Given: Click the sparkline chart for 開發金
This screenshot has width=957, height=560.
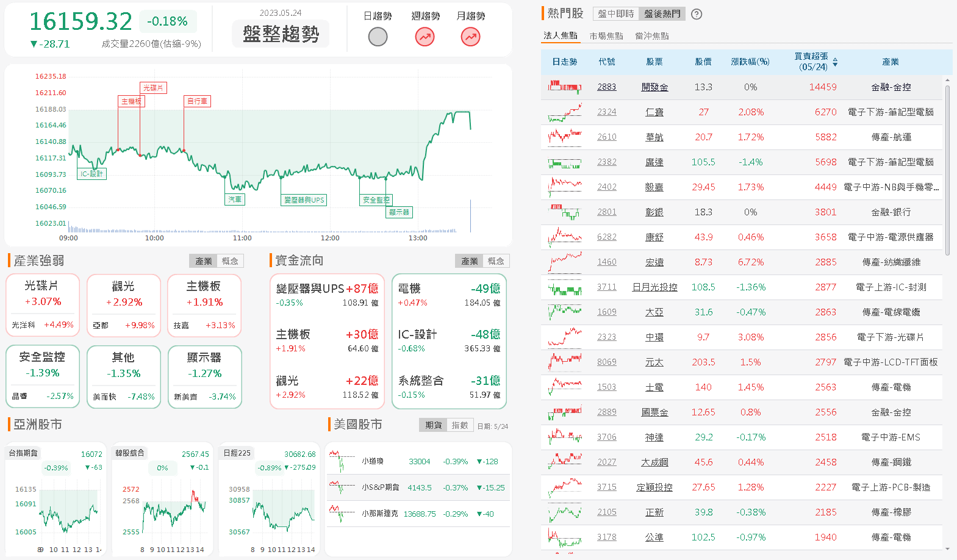Looking at the screenshot, I should point(564,87).
